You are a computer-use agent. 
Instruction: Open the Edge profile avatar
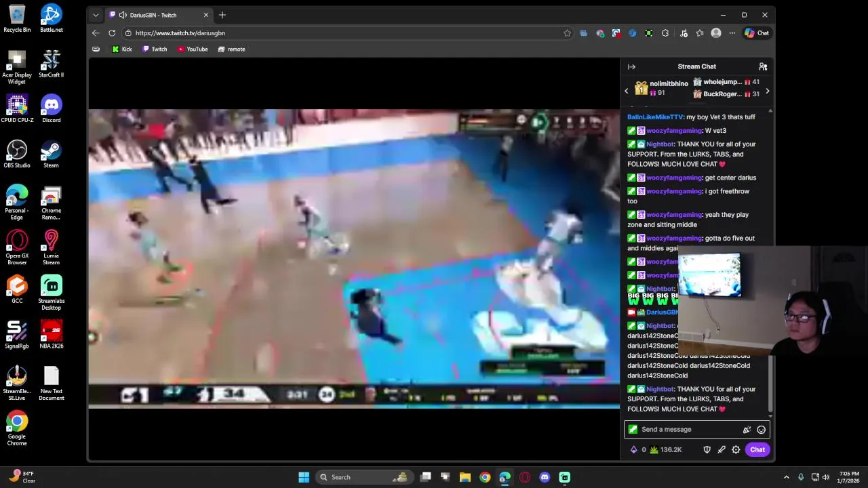[716, 33]
